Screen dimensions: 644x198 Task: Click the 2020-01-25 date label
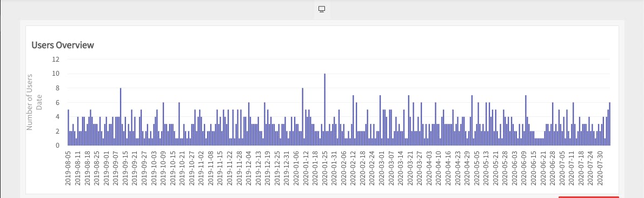pos(324,168)
